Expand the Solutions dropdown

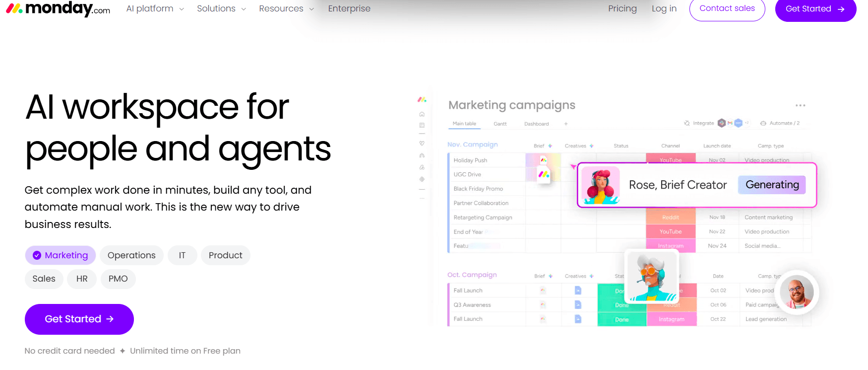click(x=221, y=8)
